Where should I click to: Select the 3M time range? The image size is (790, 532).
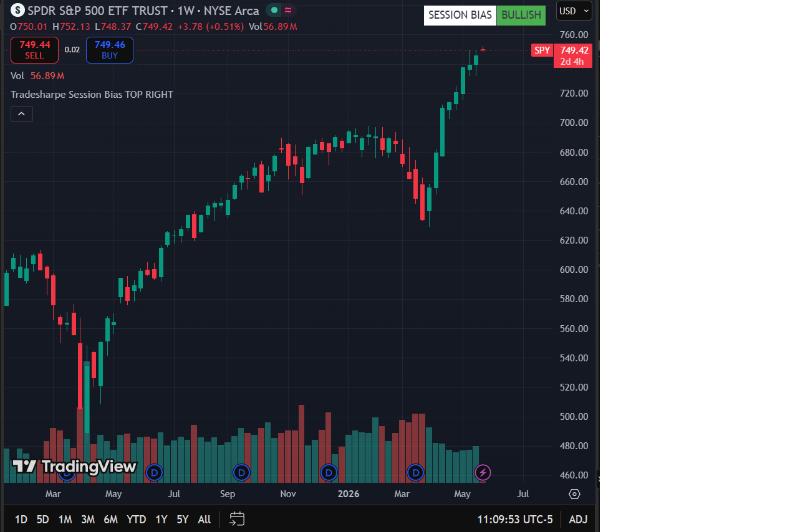(88, 520)
